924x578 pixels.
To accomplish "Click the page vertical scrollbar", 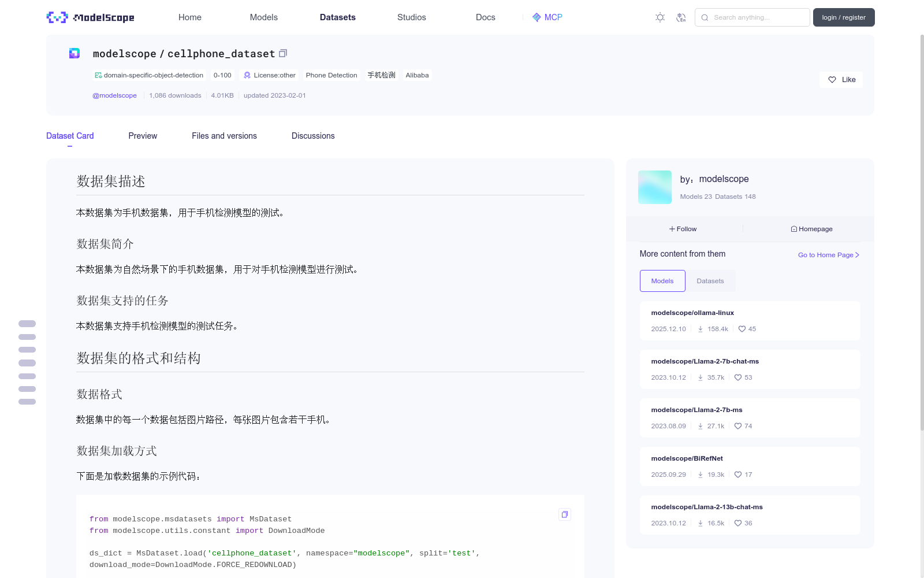I will [922, 231].
